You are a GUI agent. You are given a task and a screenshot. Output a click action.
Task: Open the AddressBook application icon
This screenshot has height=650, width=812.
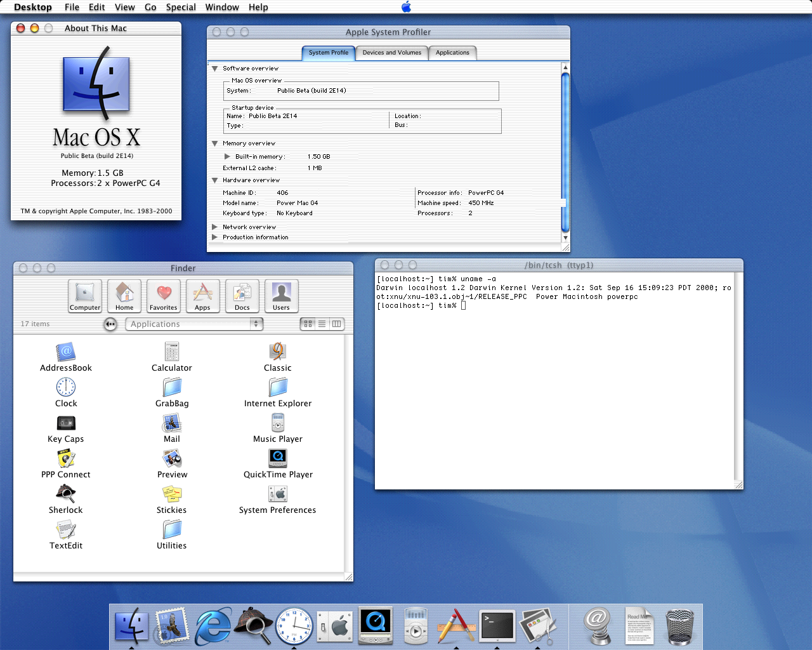pyautogui.click(x=66, y=352)
